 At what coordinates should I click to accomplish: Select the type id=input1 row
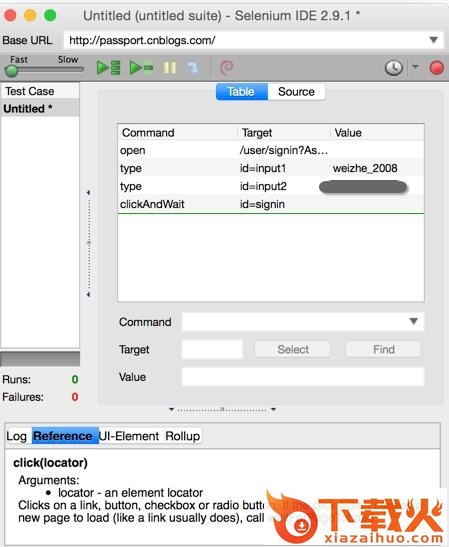[x=271, y=168]
